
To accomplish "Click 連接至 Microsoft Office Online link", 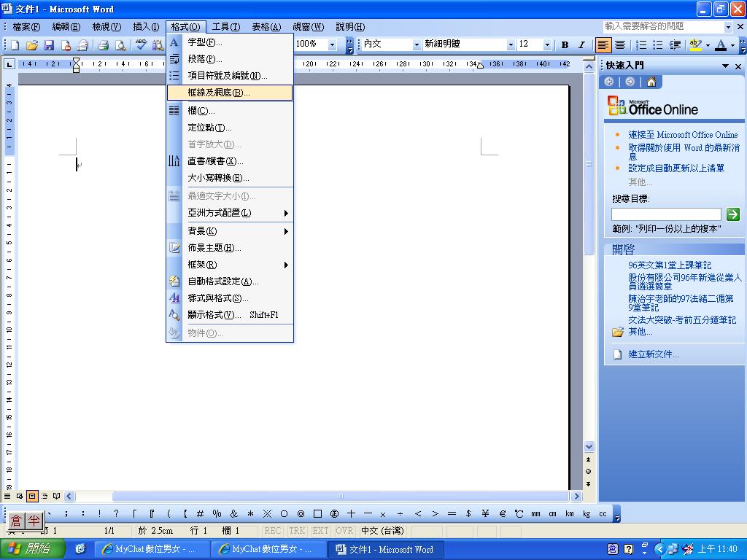I will (x=683, y=135).
